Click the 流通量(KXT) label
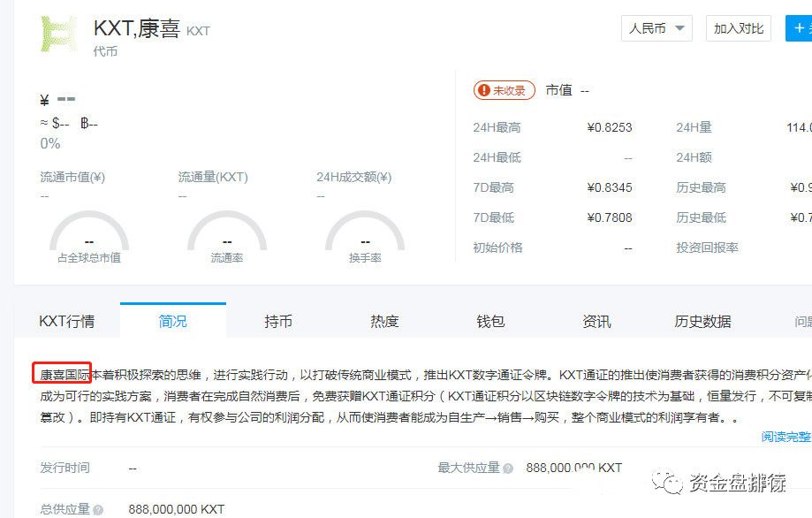The width and height of the screenshot is (812, 518). (x=213, y=177)
